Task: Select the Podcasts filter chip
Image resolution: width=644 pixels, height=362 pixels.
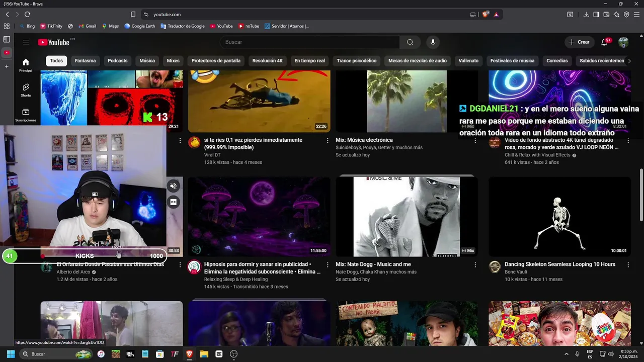Action: tap(118, 61)
